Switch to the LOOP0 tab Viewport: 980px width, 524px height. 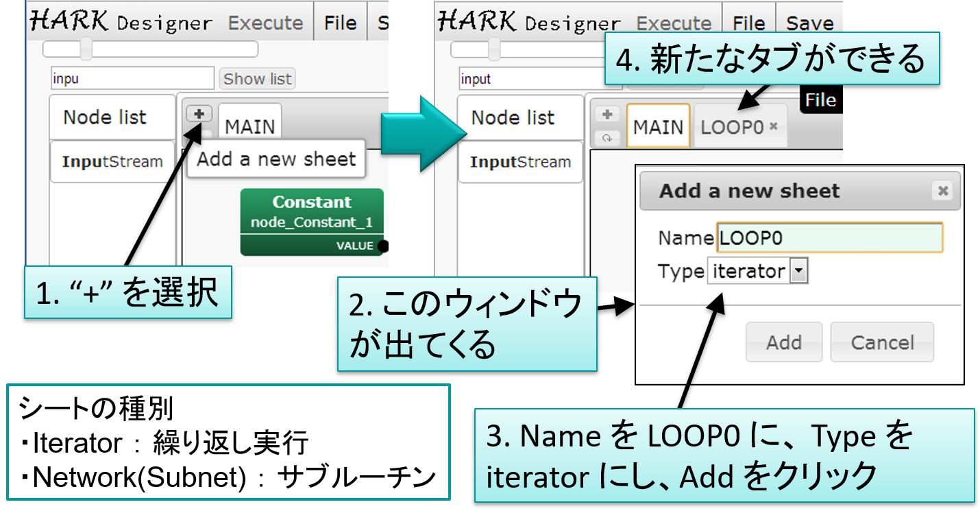(731, 127)
